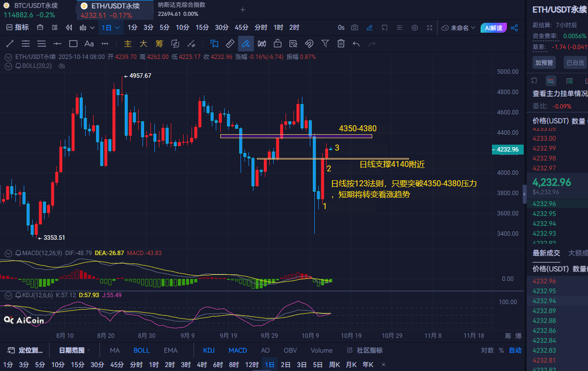Click the horizontal parallel lines tool
This screenshot has height=371, width=588.
point(26,44)
